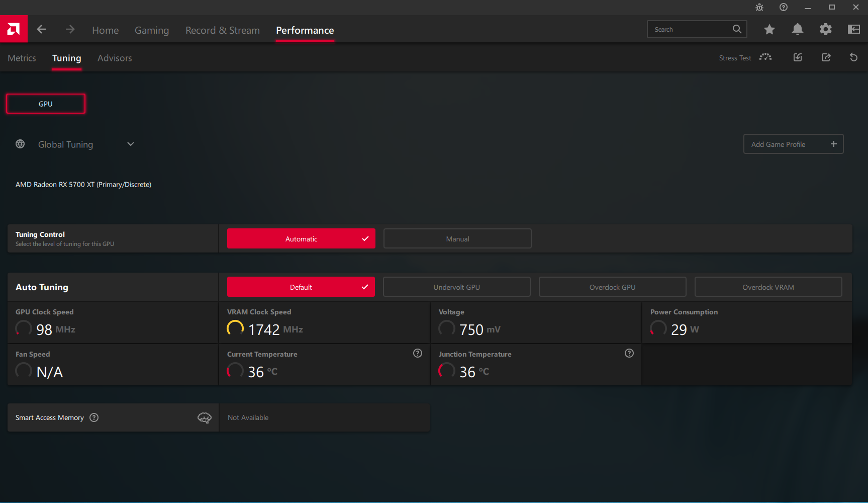The height and width of the screenshot is (503, 868).
Task: Minimize the AMD Software window
Action: pos(808,7)
